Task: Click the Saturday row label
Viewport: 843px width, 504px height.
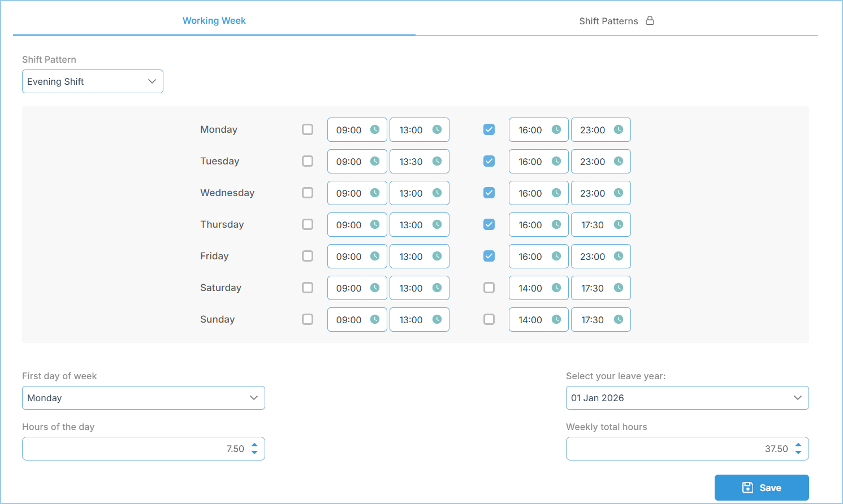Action: [221, 288]
